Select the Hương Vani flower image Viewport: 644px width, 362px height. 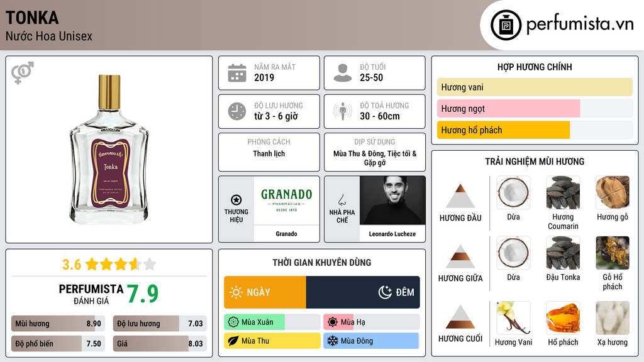[513, 317]
